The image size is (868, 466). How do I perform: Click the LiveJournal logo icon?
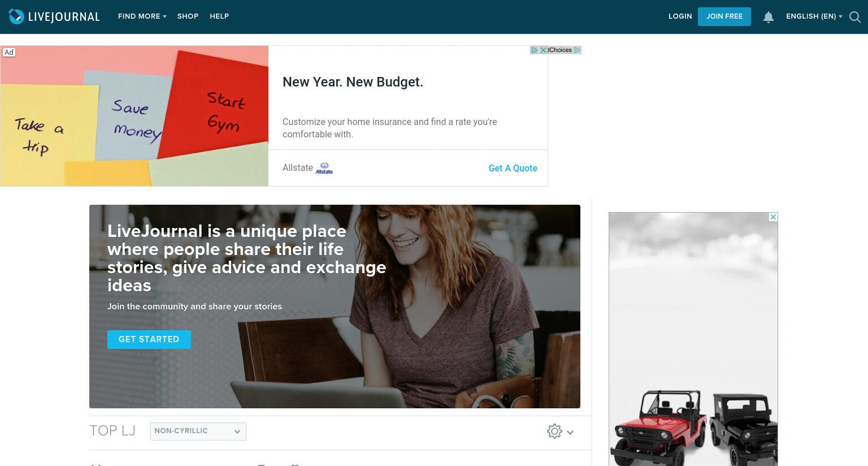pos(16,16)
